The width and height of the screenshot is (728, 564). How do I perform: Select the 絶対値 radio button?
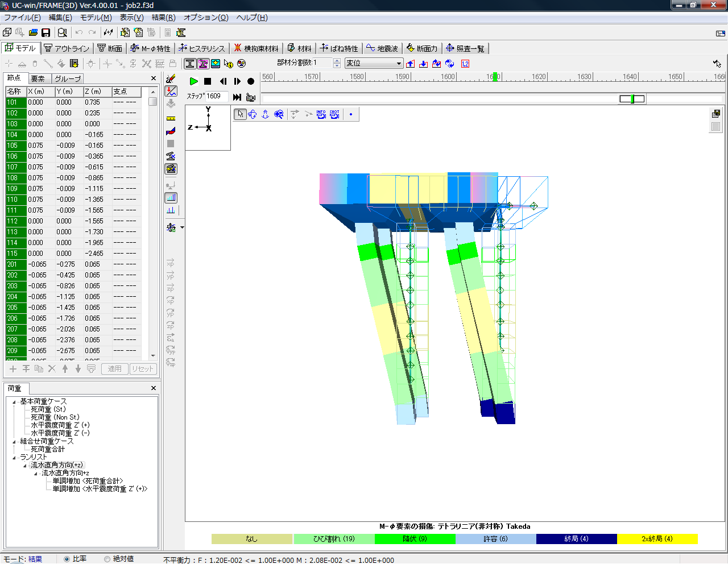107,559
